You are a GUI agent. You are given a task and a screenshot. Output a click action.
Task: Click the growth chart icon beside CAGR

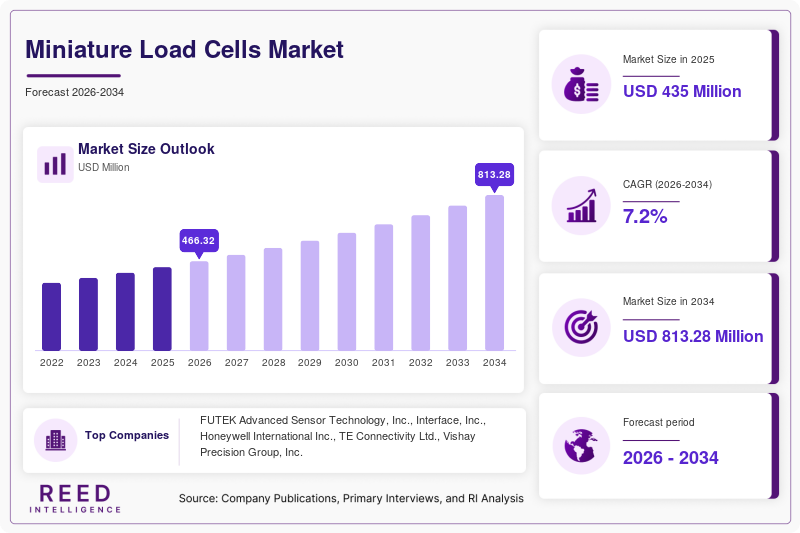(x=581, y=206)
